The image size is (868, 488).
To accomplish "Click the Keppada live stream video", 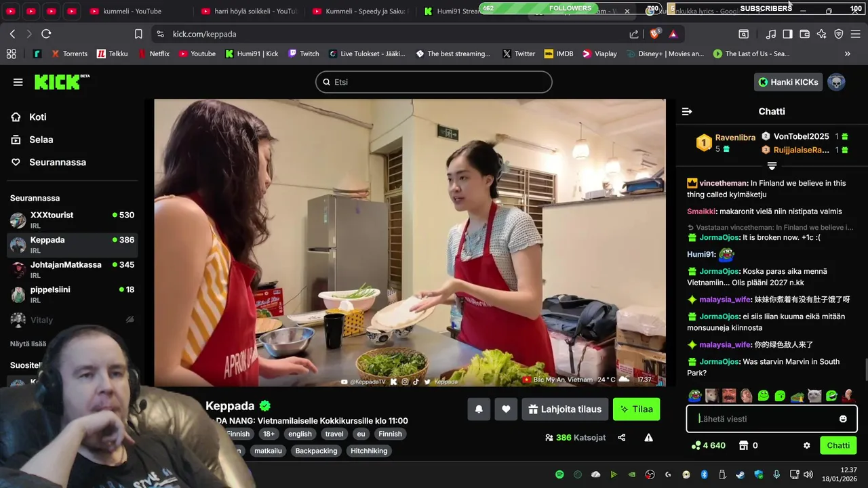I will click(x=410, y=243).
